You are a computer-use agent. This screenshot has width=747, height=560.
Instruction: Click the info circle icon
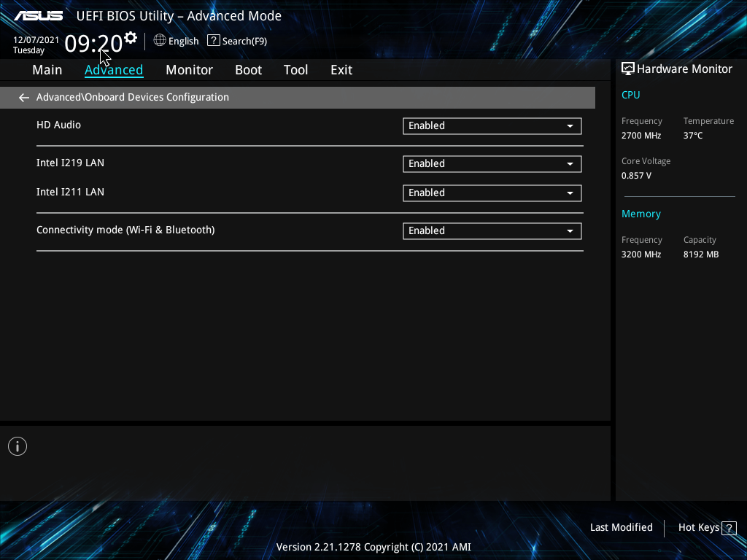(x=18, y=446)
